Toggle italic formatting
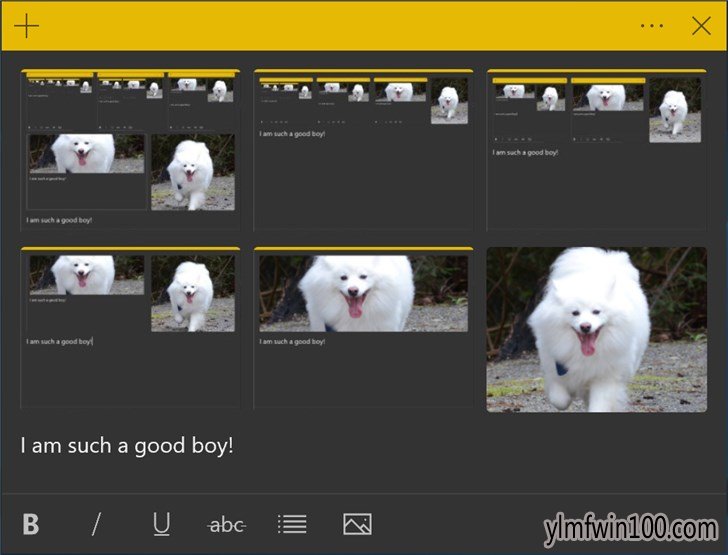Image resolution: width=728 pixels, height=555 pixels. pyautogui.click(x=96, y=525)
